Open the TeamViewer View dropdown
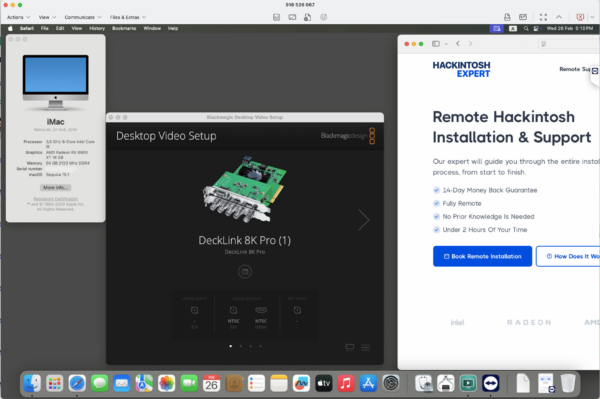This screenshot has width=600, height=399. pos(47,17)
